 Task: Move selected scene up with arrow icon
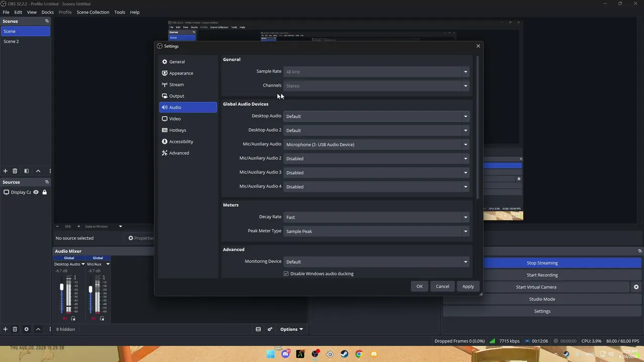(38, 171)
